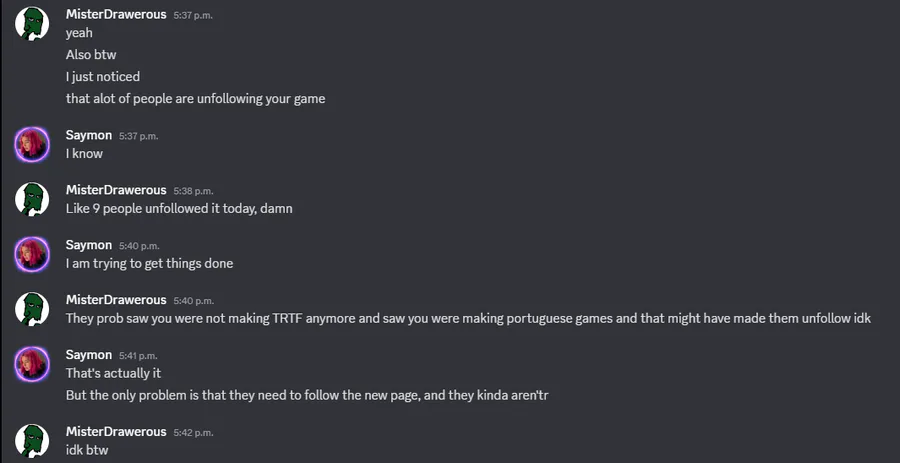Open MisterDrawerous username on the 5:37 p.m. message
Image resolution: width=900 pixels, height=463 pixels.
(x=116, y=14)
